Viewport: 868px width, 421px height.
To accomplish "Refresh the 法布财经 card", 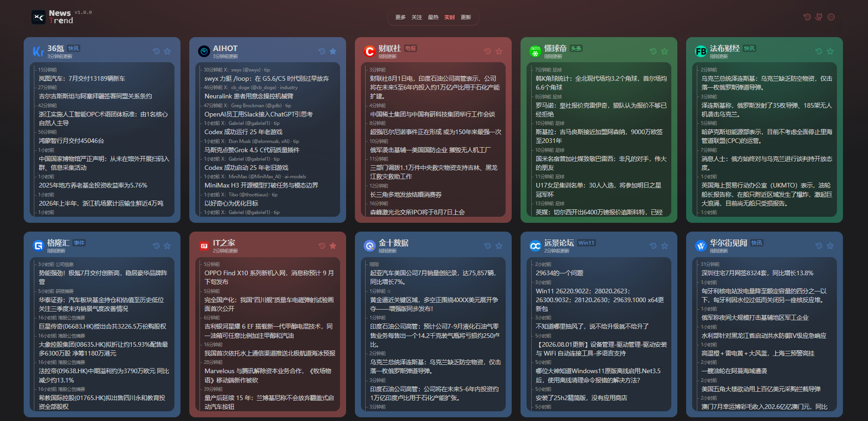I will (x=819, y=51).
